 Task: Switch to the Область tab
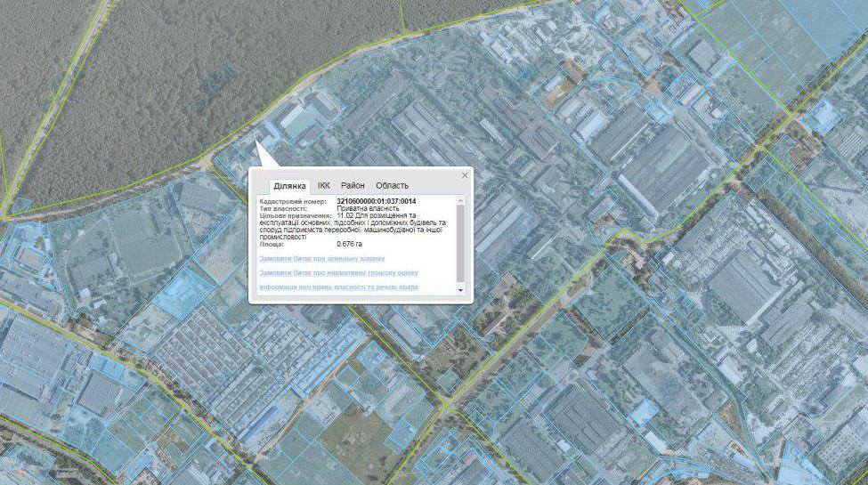click(x=392, y=185)
